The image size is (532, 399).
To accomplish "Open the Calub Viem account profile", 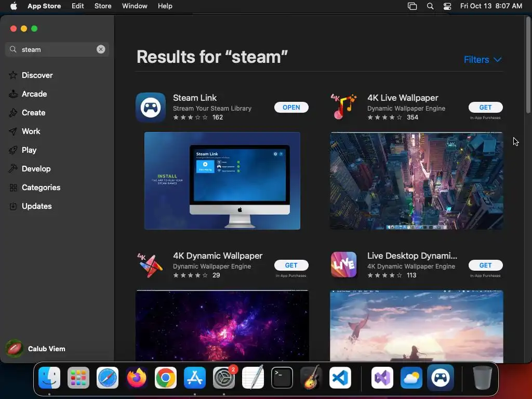I will point(36,349).
